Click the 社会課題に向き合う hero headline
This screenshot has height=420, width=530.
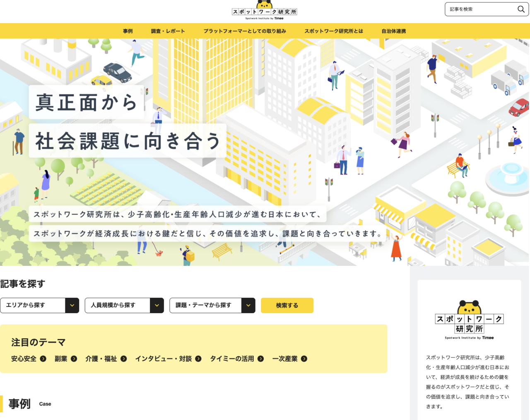tap(128, 141)
